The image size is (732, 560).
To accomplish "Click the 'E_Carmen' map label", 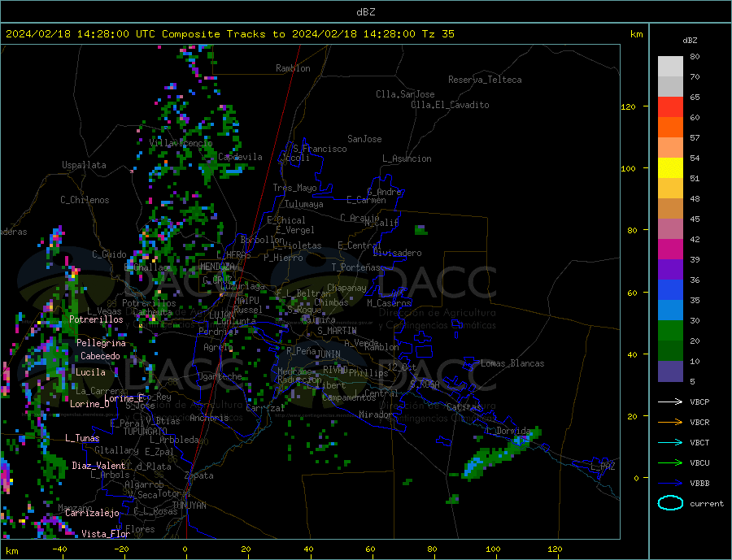I will (366, 200).
